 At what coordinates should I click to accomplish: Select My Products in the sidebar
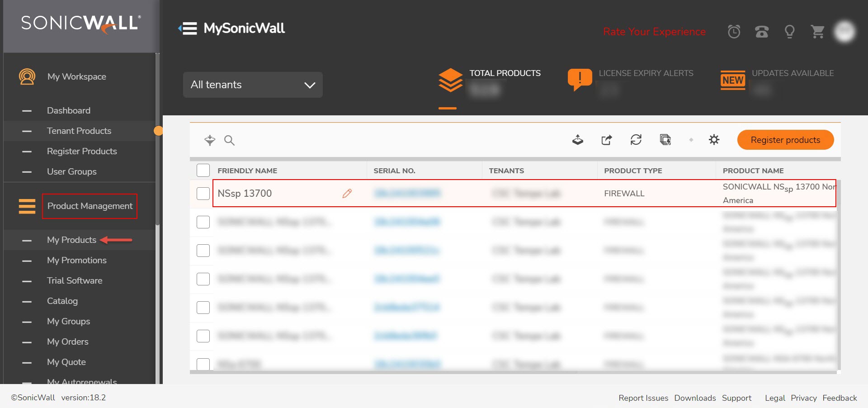point(71,240)
